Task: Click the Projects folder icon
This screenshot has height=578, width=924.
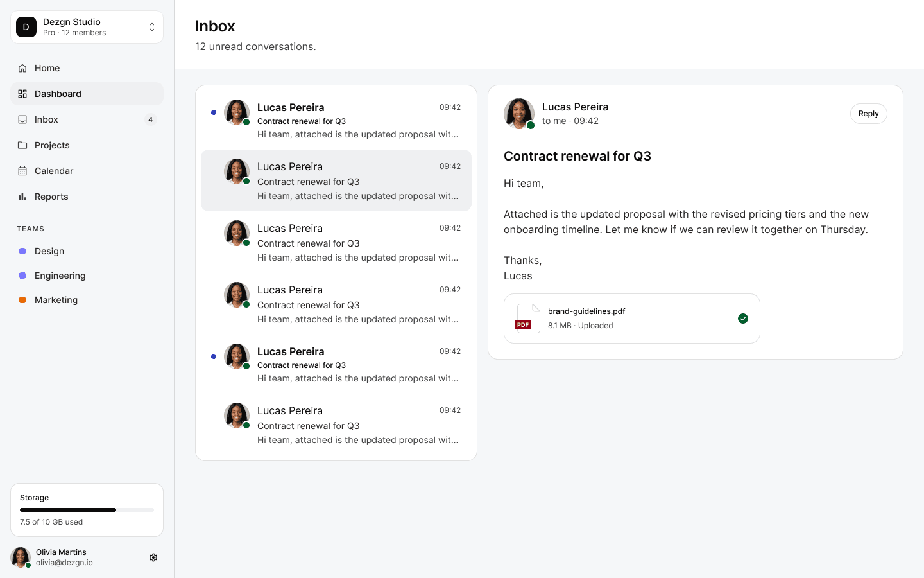Action: pyautogui.click(x=22, y=145)
